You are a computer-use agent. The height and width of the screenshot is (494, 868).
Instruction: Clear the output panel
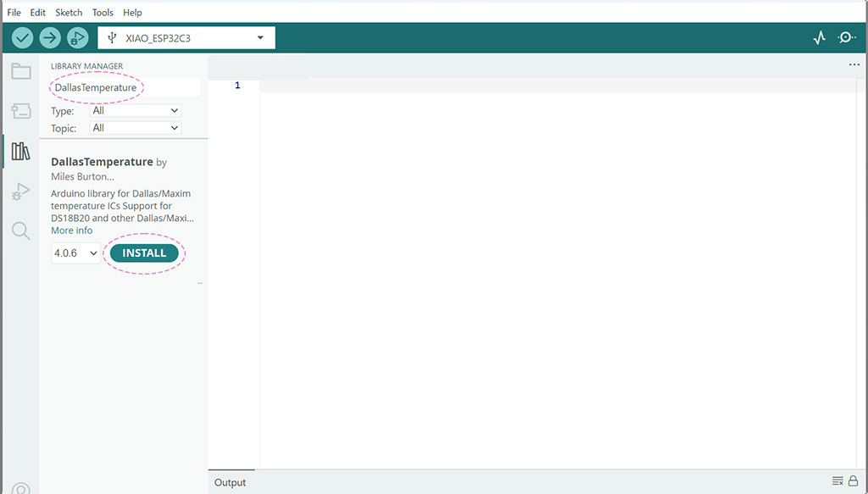[x=837, y=481]
